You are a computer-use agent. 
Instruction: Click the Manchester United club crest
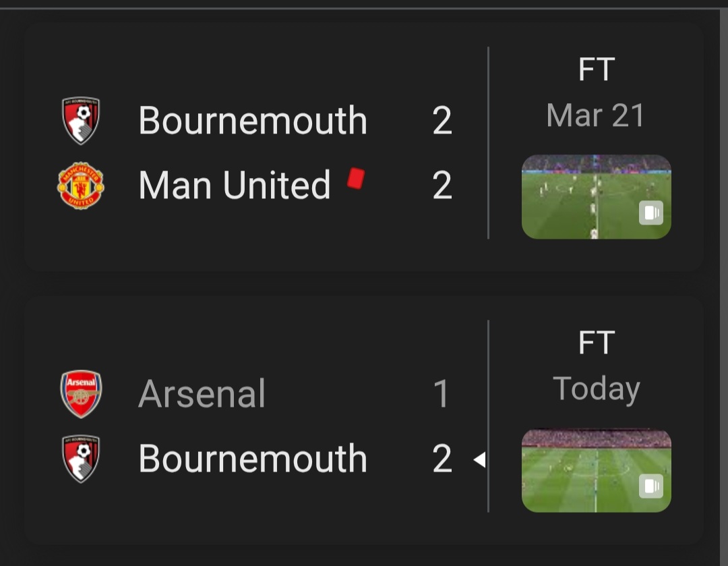click(80, 186)
